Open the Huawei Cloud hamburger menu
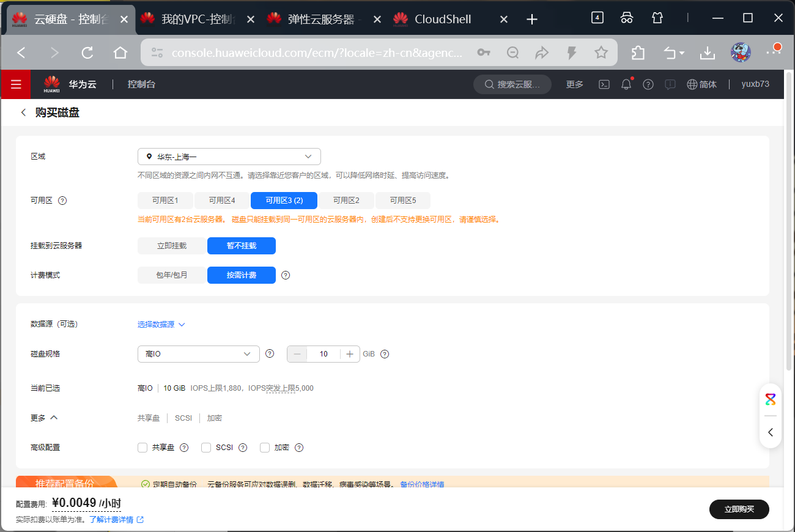Image resolution: width=795 pixels, height=532 pixels. [x=16, y=84]
